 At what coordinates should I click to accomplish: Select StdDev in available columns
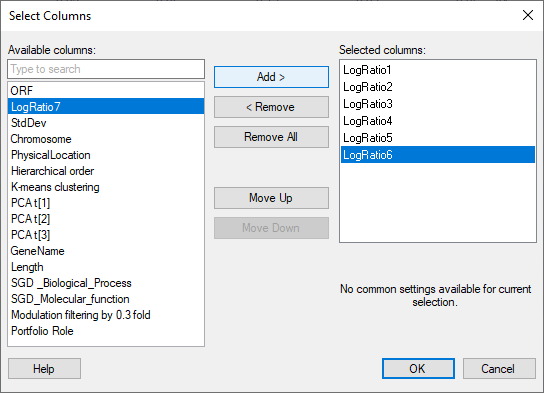click(106, 123)
